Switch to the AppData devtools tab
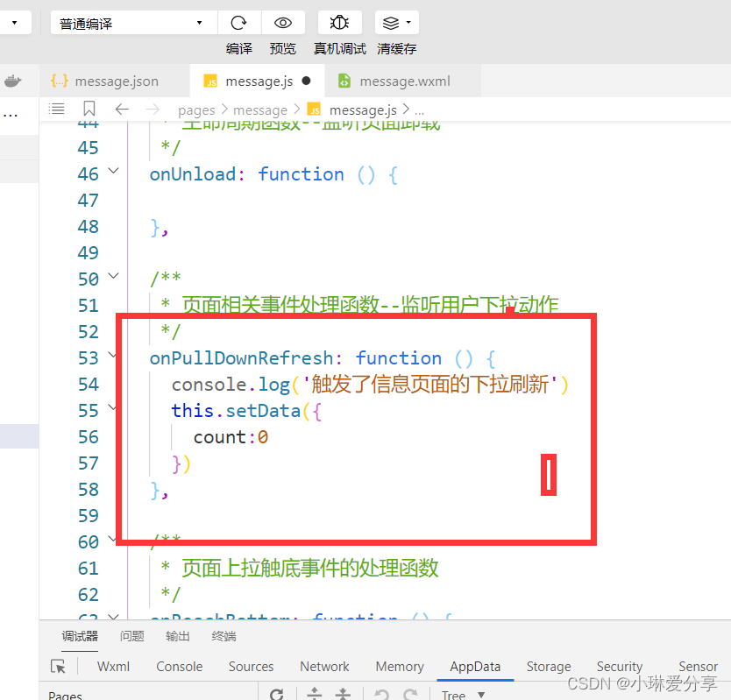This screenshot has width=731, height=700. click(475, 667)
